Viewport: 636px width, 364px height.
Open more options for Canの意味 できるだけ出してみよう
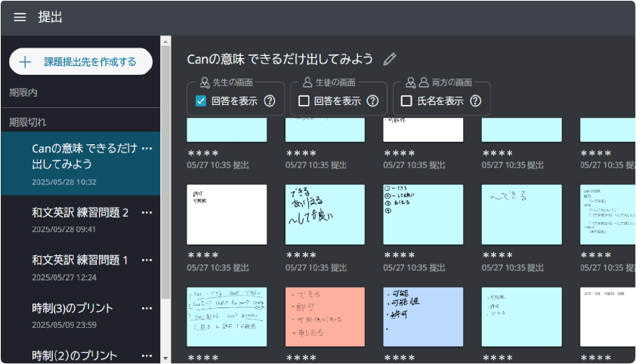[x=147, y=148]
